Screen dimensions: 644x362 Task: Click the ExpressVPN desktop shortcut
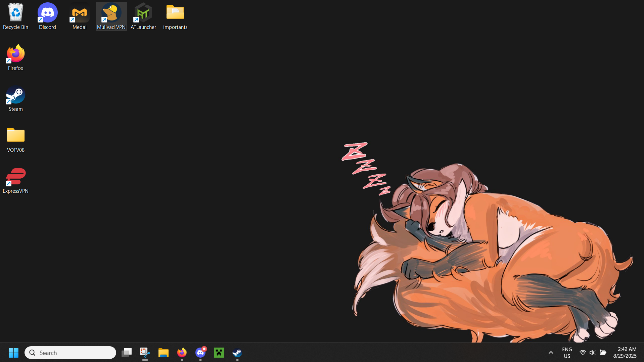pos(15,180)
